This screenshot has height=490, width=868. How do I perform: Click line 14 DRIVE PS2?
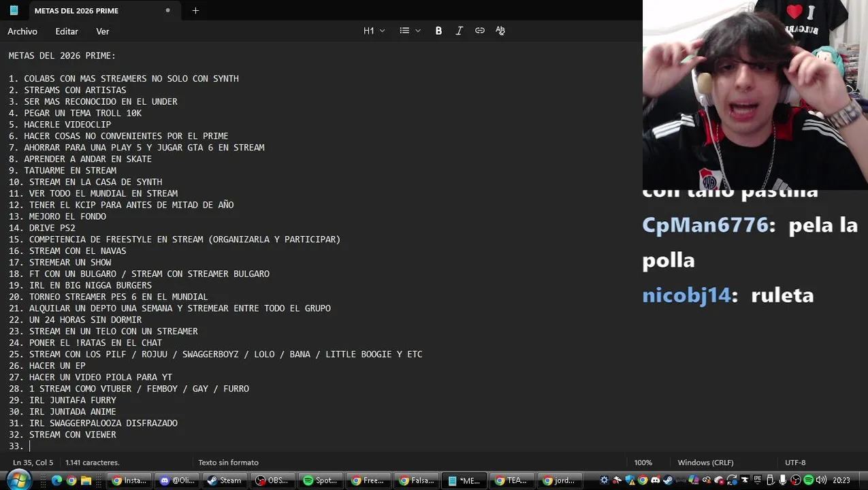[x=42, y=228]
